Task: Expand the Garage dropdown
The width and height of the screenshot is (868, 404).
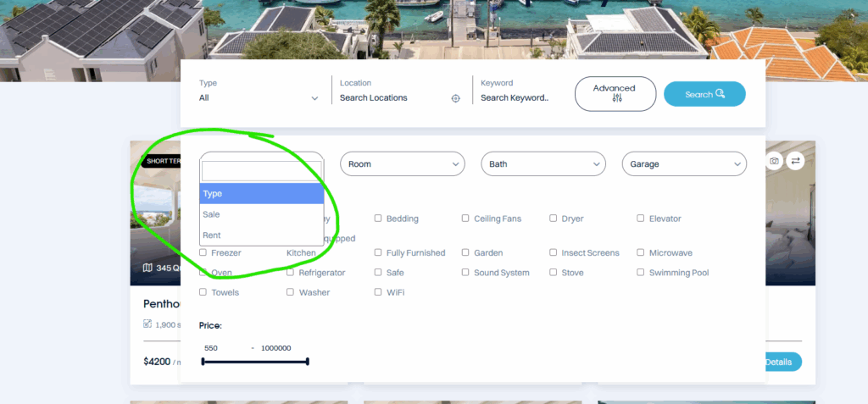Action: pos(683,164)
